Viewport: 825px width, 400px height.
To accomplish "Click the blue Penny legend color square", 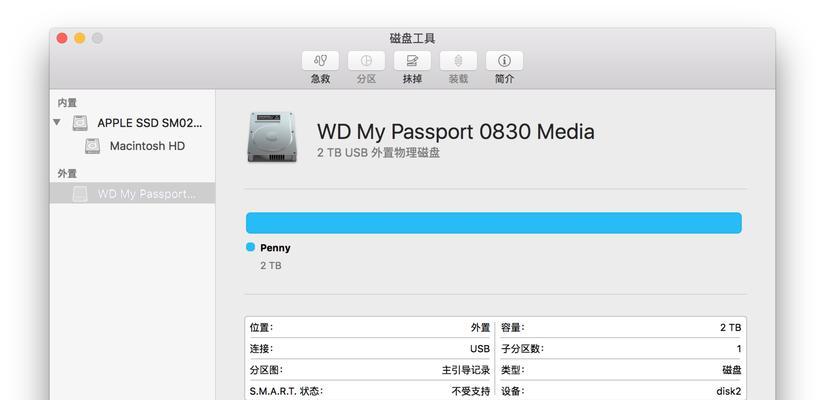I will tap(250, 247).
